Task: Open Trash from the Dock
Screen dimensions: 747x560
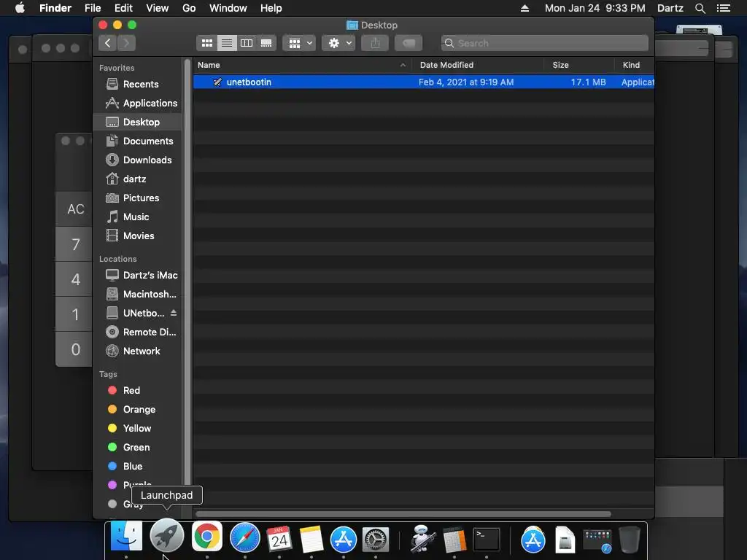Action: pyautogui.click(x=630, y=540)
